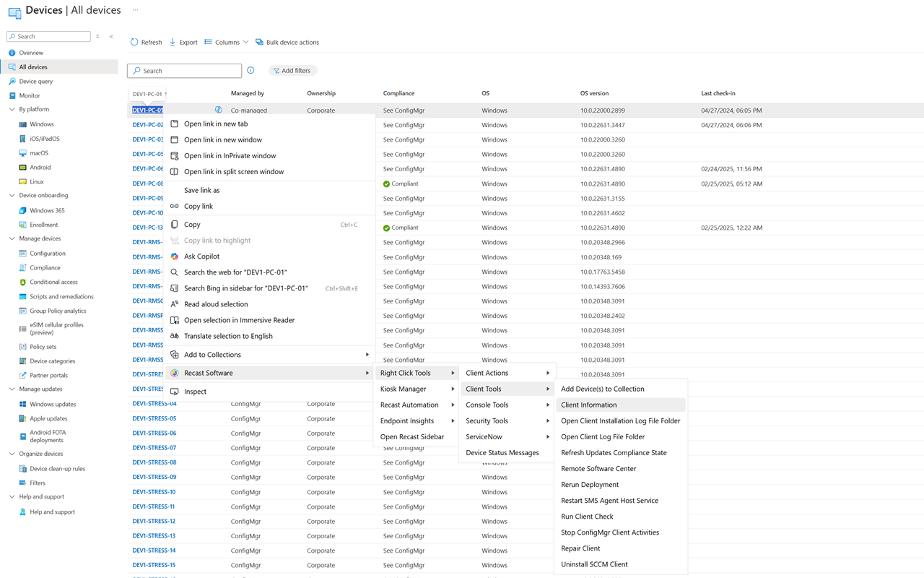Image resolution: width=924 pixels, height=578 pixels.
Task: Open Group Policy analytics
Action: pyautogui.click(x=58, y=311)
